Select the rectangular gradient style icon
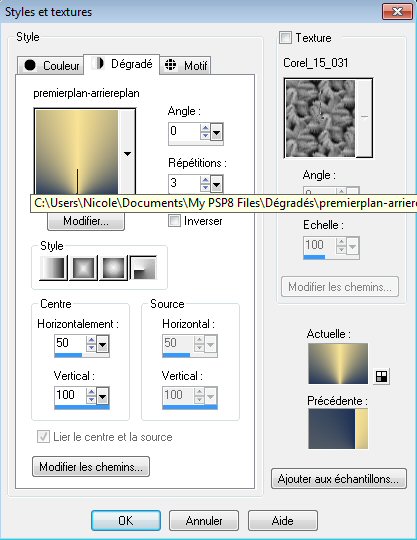Viewport: 417px width, 540px height. pos(83,268)
